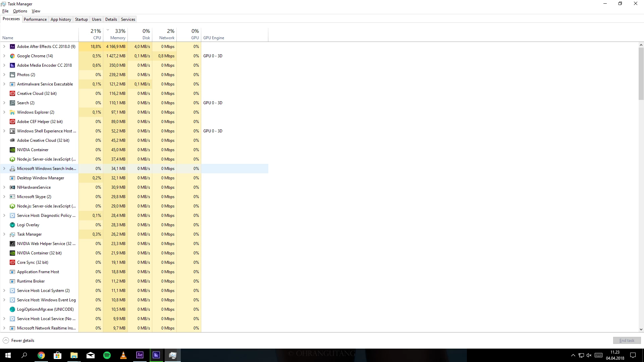Switch to the Performance tab

(x=35, y=19)
